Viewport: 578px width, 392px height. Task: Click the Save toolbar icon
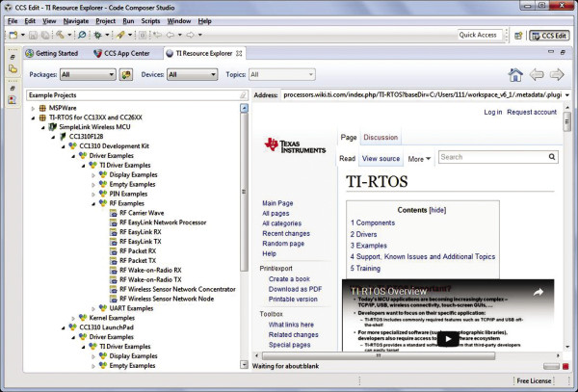point(33,35)
